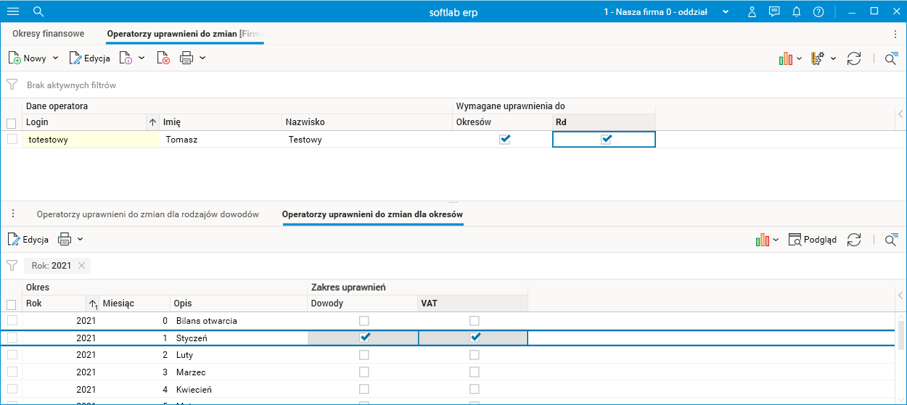The image size is (907, 405).
Task: Click the Podgląd button
Action: coord(812,240)
